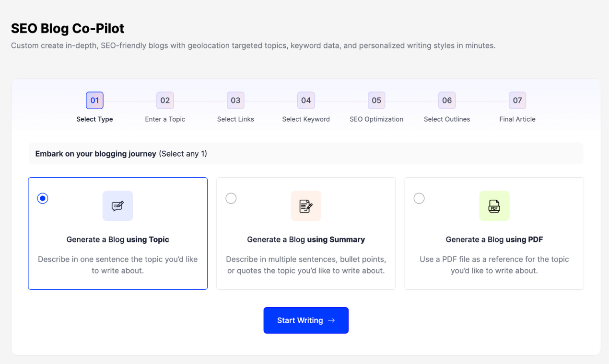609x364 pixels.
Task: Select the Generate a Blog using Summary radio
Action: (x=231, y=198)
